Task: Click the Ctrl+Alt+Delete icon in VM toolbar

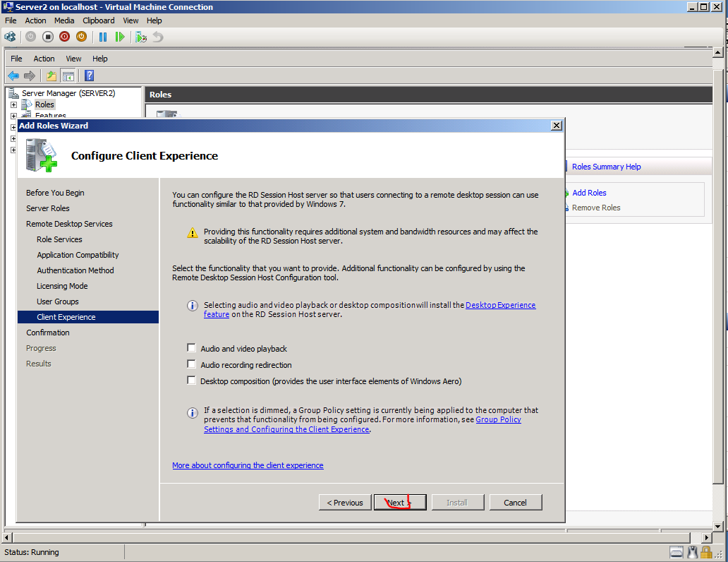Action: click(10, 37)
